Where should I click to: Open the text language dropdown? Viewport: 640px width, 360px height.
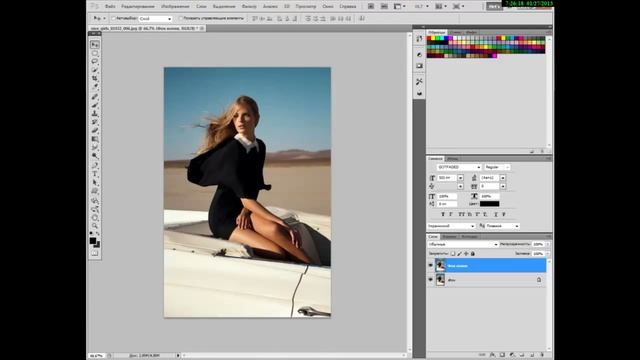(451, 226)
